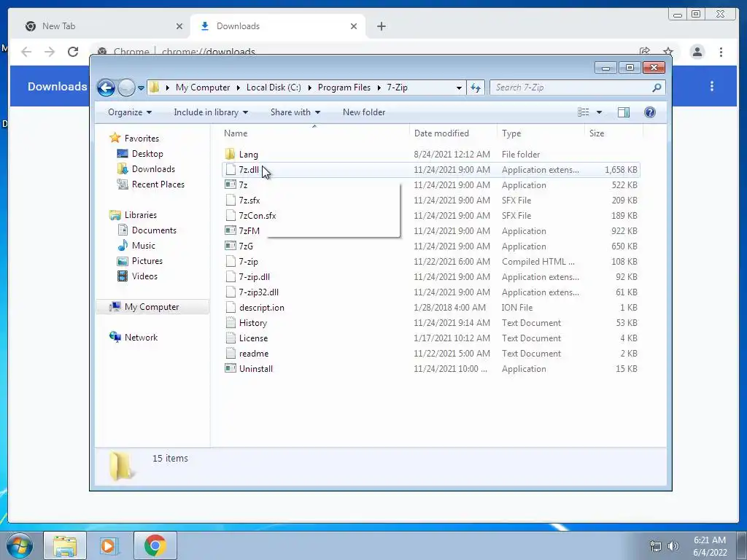Select the 7-zip.dll file
Viewport: 747px width, 560px height.
pos(255,276)
